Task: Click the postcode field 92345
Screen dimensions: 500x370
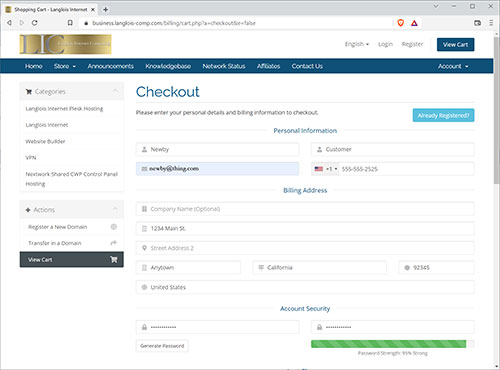Action: (436, 268)
